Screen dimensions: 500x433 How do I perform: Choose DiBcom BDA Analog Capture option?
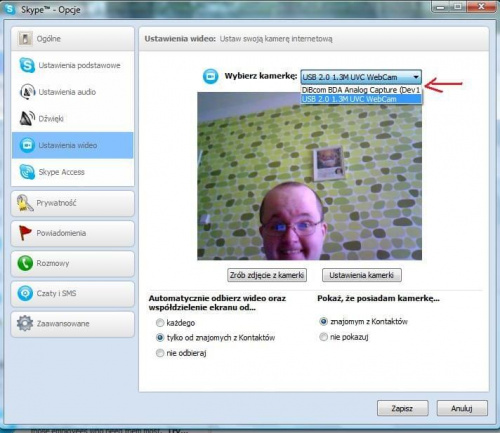point(361,90)
